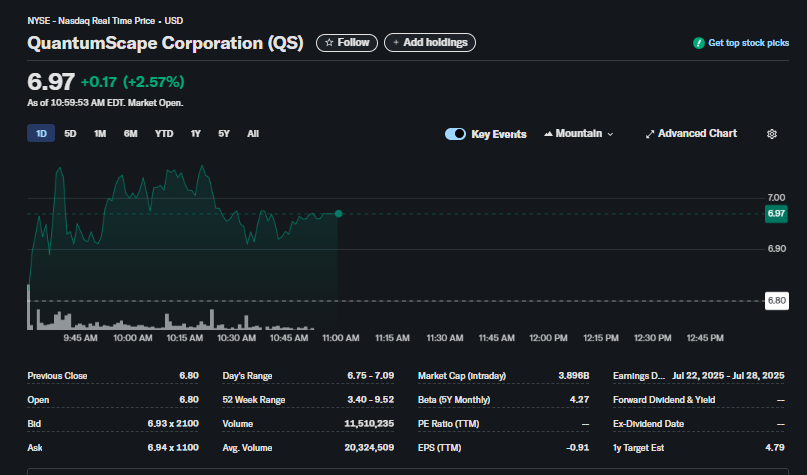The height and width of the screenshot is (475, 807).
Task: Click the 7.00 price axis label
Action: pos(776,198)
